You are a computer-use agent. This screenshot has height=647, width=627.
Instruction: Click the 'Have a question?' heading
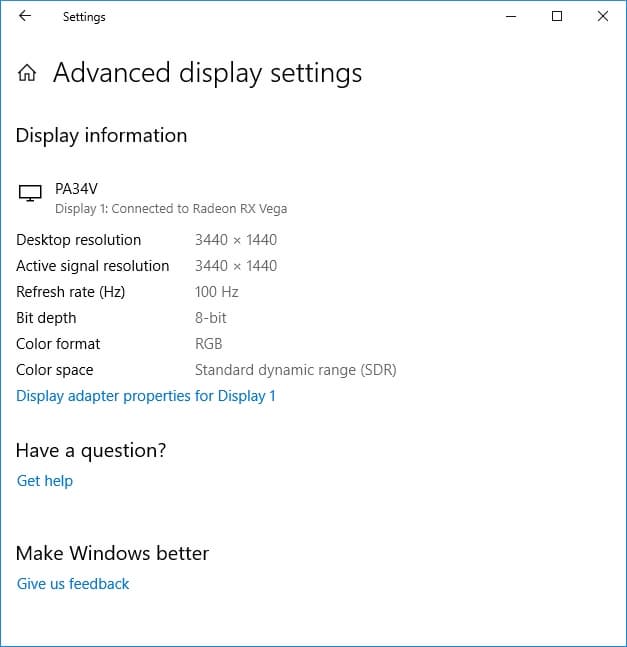91,450
